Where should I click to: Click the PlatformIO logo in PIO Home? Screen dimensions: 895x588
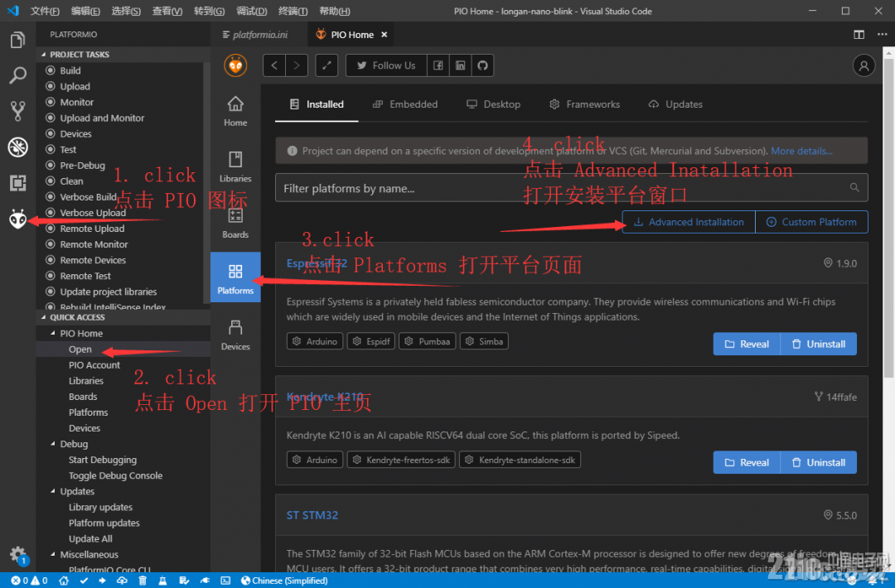pos(235,65)
